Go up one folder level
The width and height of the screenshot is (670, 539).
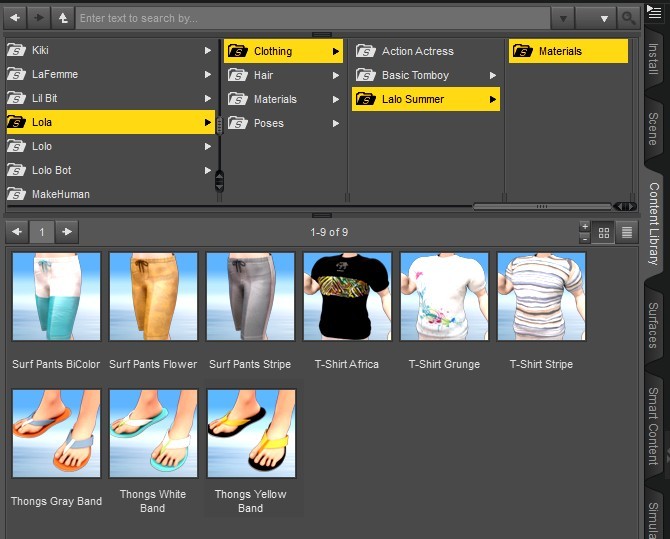tap(63, 18)
